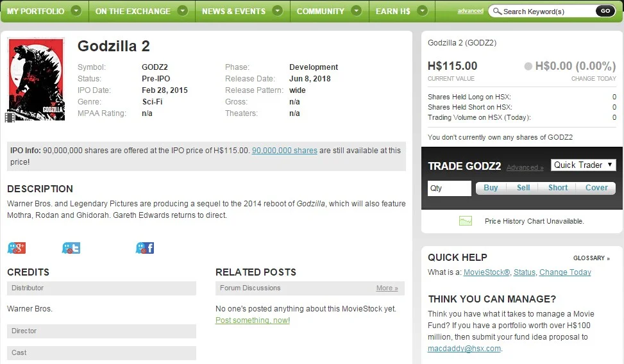This screenshot has height=364, width=624.
Task: Click the Change Today help link
Action: coord(565,272)
